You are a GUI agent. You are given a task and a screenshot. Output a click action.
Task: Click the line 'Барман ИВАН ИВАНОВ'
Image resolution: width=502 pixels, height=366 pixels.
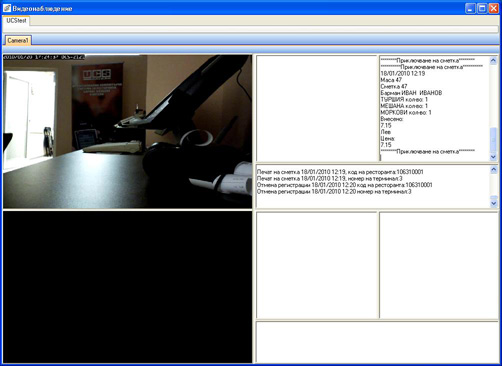(411, 93)
